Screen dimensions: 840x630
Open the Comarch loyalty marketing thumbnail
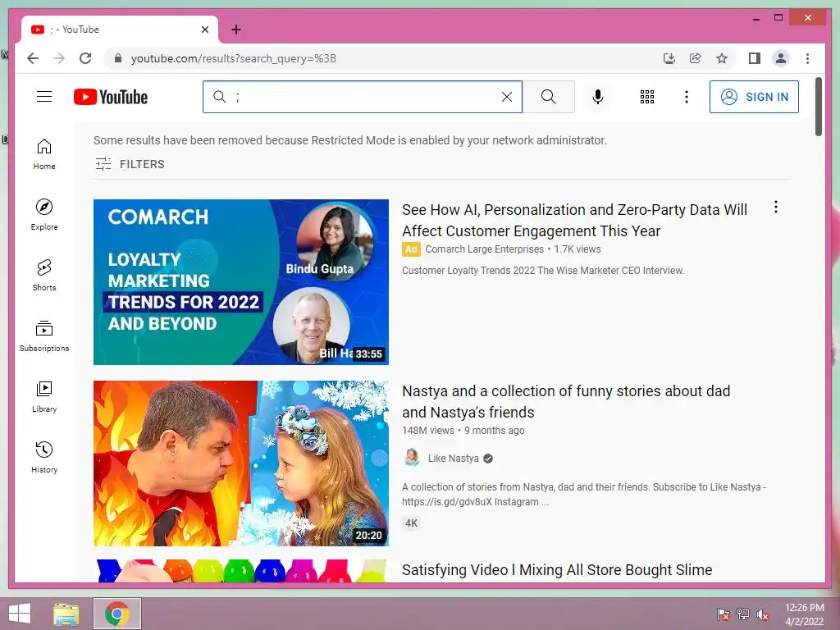coord(241,282)
